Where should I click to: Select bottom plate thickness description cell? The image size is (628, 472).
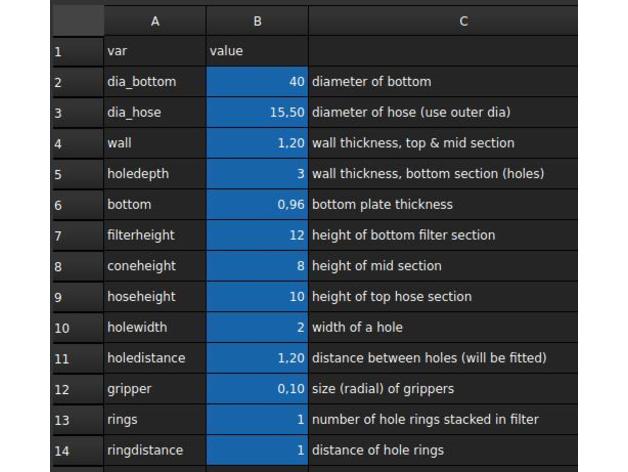442,205
